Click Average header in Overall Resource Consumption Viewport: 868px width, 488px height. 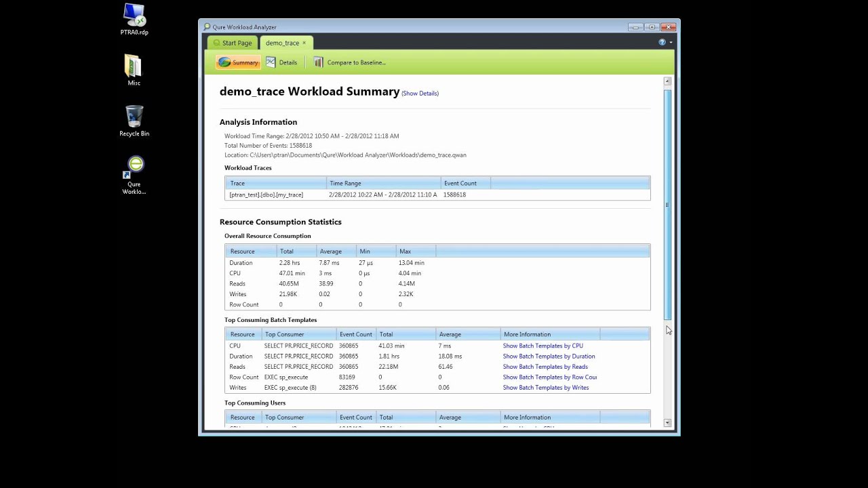click(336, 251)
